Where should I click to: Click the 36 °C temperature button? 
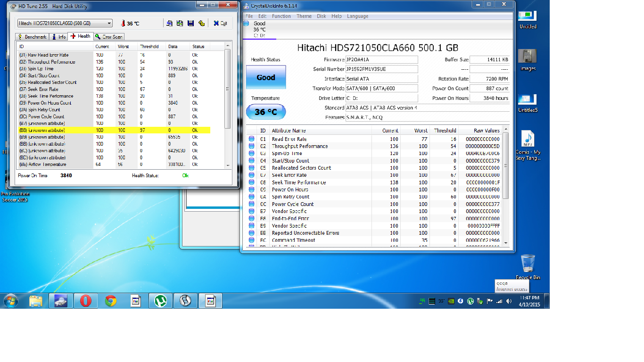(x=266, y=112)
